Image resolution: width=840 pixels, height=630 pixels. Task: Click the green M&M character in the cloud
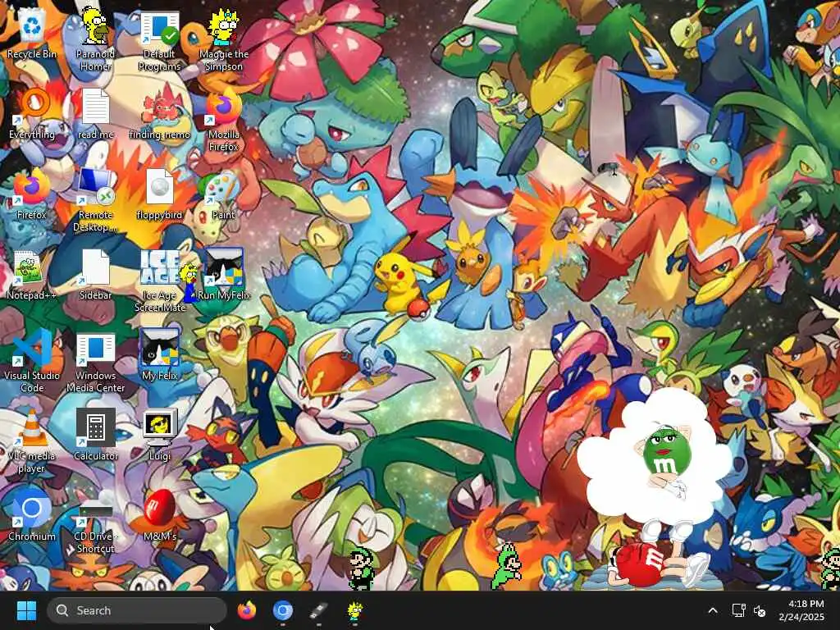click(x=664, y=455)
